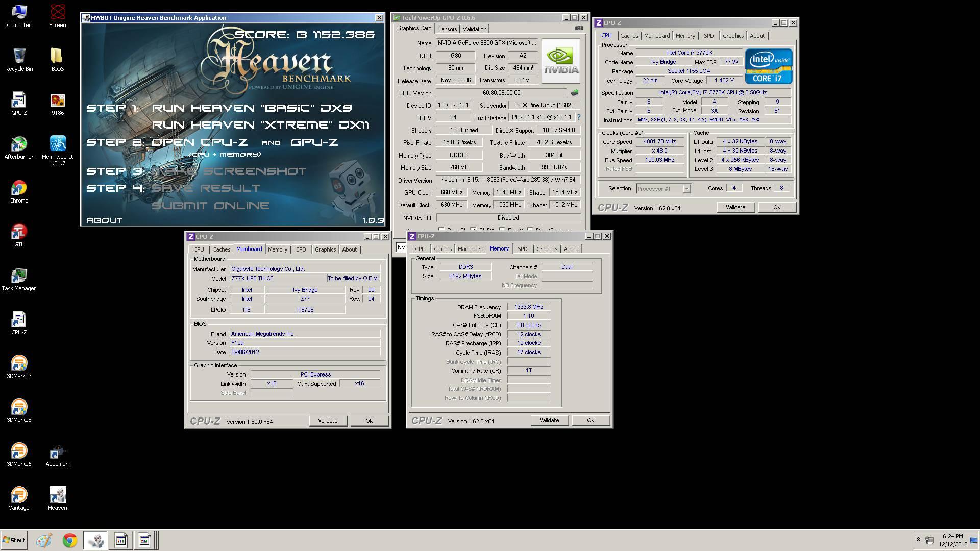Click the GPU-Z screenshot camera icon
The width and height of the screenshot is (980, 551).
[x=579, y=28]
